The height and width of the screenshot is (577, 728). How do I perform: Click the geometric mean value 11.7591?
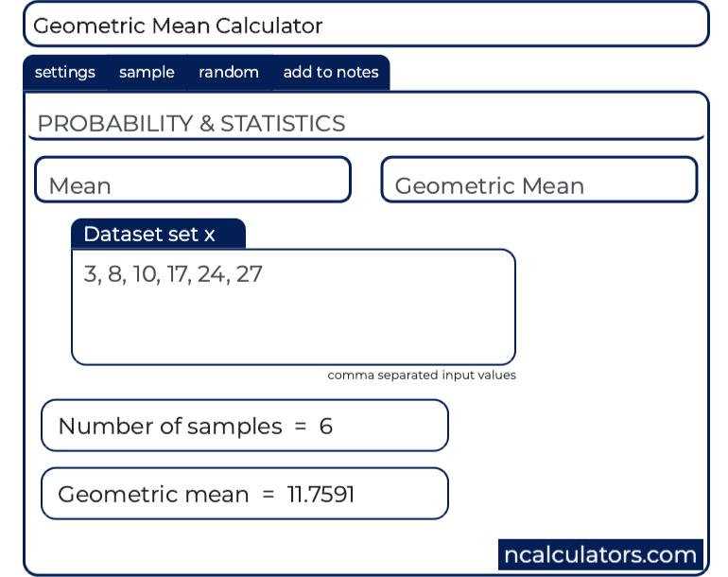[x=321, y=494]
